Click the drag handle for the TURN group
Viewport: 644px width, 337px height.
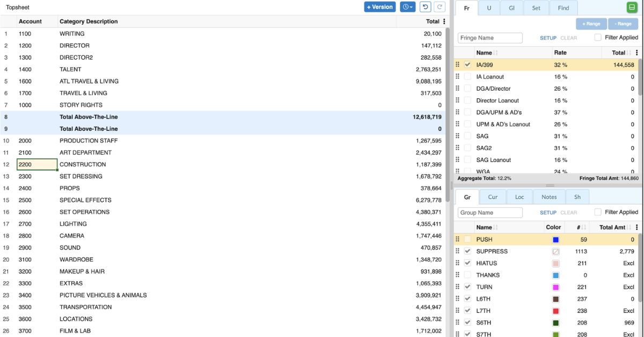point(458,287)
